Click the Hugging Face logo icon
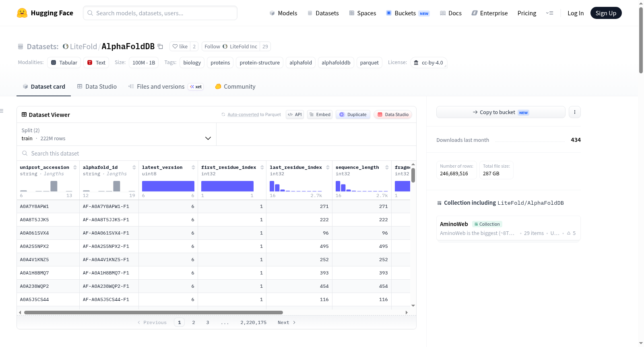 tap(22, 13)
